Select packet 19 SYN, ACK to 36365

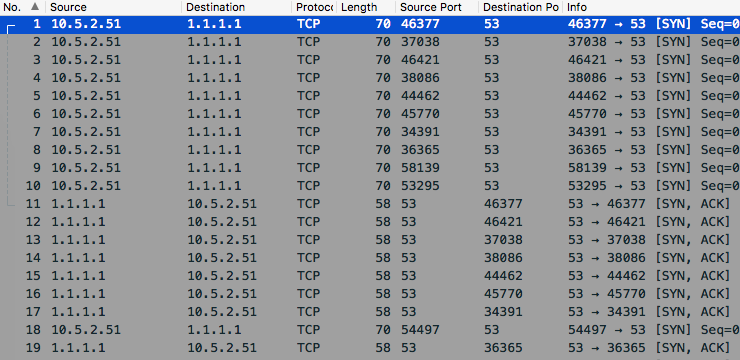point(370,348)
